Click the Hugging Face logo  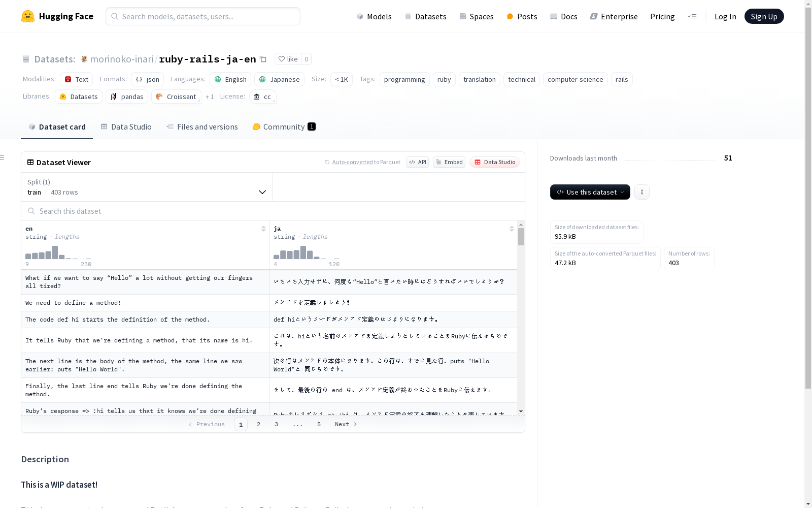[x=57, y=16]
